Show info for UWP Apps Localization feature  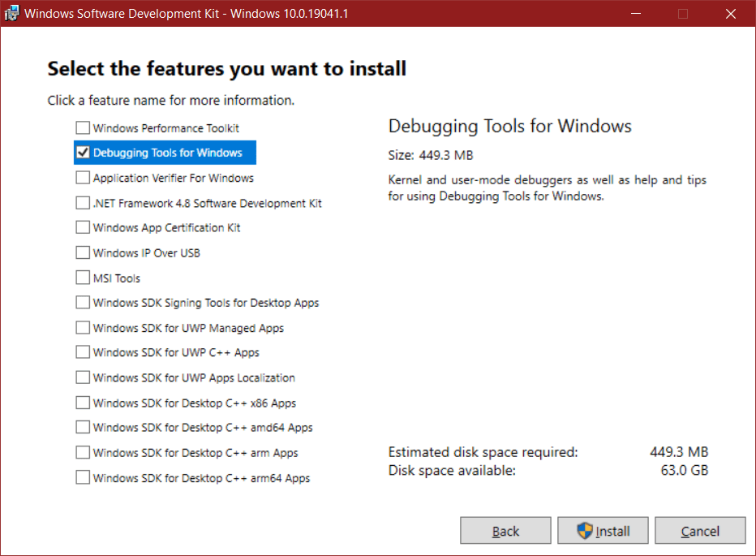point(195,377)
